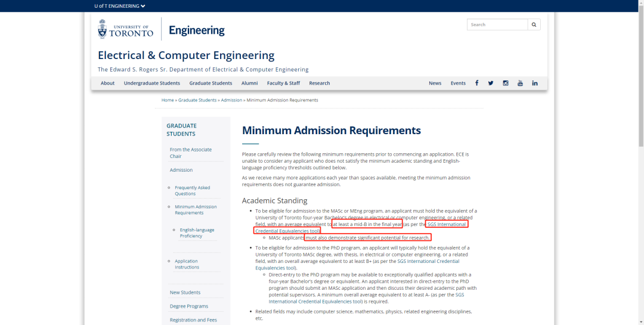Open From the Associate Chair sidebar link

[x=191, y=153]
